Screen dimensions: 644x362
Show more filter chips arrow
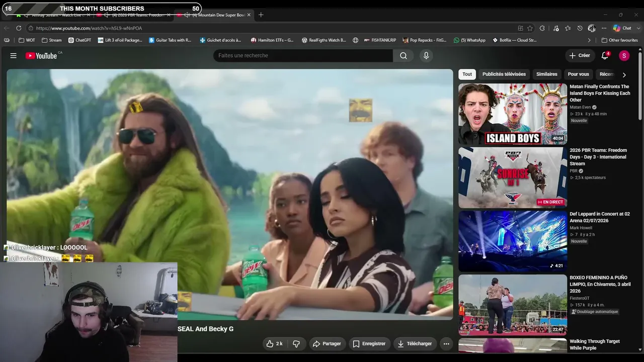tap(624, 75)
